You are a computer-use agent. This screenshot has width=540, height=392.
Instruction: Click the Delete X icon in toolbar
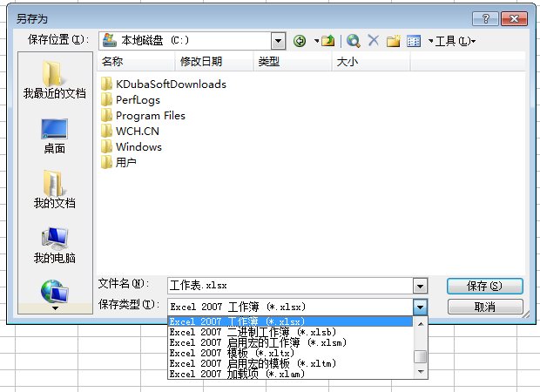tap(374, 41)
